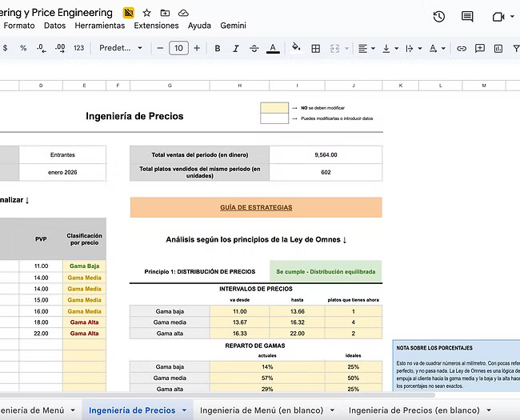520x420 pixels.
Task: Switch to Ingeniería de Menú (en blanco) sheet
Action: (262, 410)
